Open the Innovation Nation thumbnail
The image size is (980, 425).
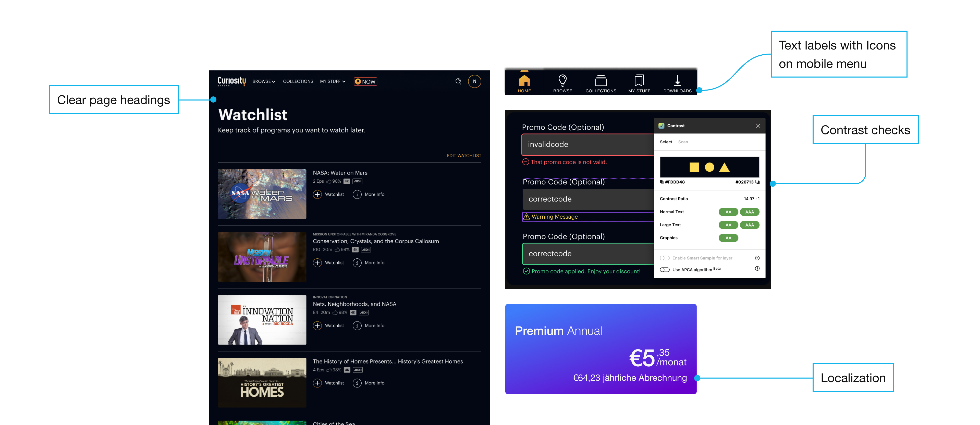point(262,320)
